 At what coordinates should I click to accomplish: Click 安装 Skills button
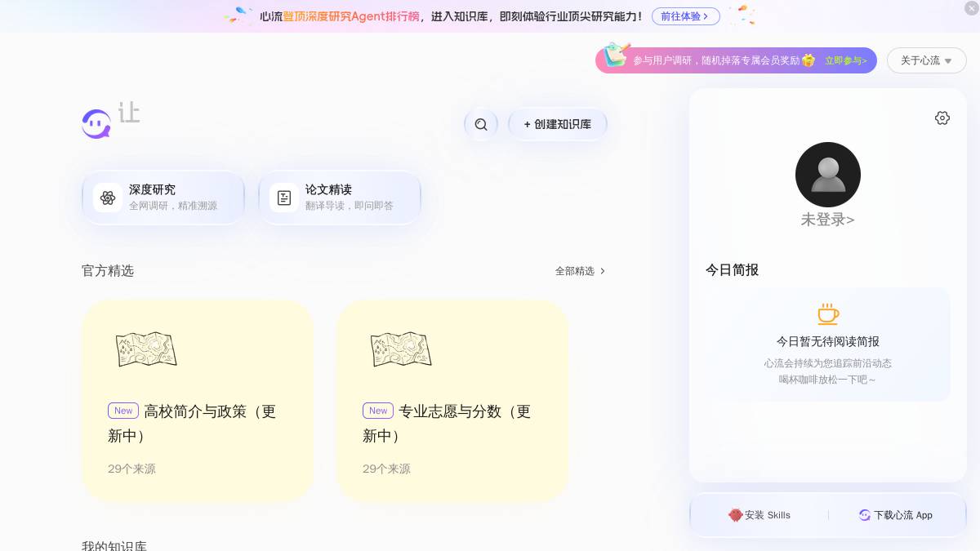759,515
